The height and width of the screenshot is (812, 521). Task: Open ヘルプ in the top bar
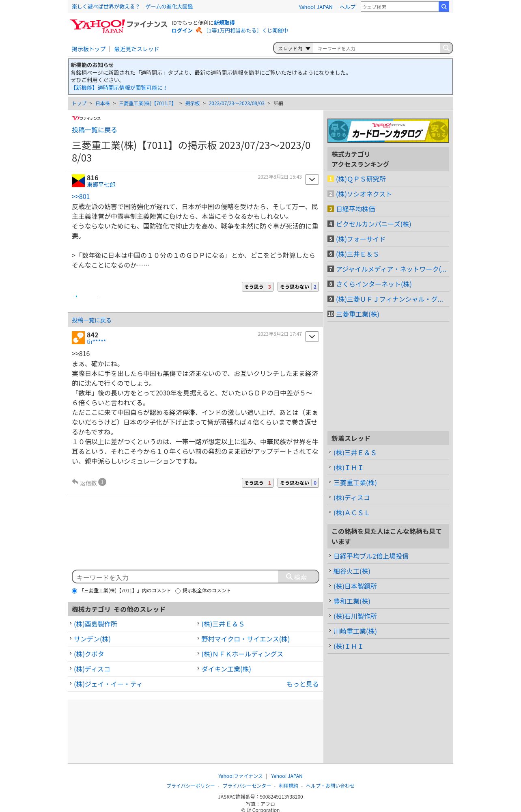tap(347, 7)
